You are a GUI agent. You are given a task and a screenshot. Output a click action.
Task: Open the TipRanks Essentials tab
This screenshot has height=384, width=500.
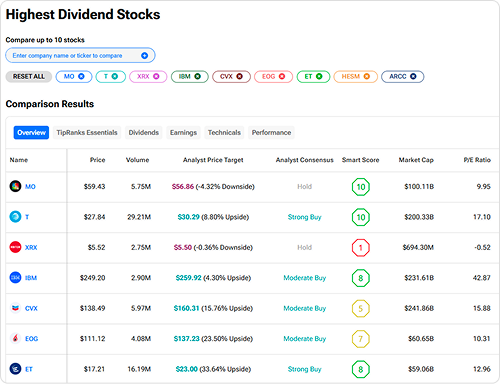pos(87,133)
